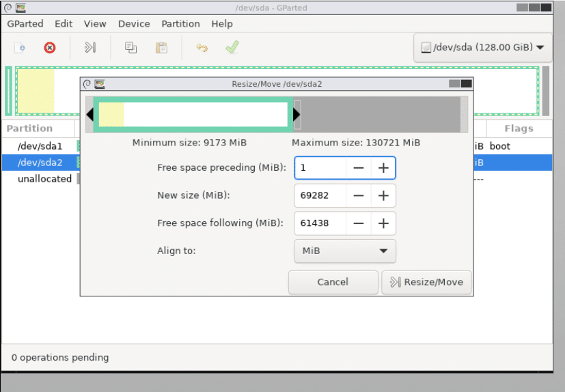
Task: Click the Minimum size: 9173 MiB label
Action: pyautogui.click(x=189, y=143)
